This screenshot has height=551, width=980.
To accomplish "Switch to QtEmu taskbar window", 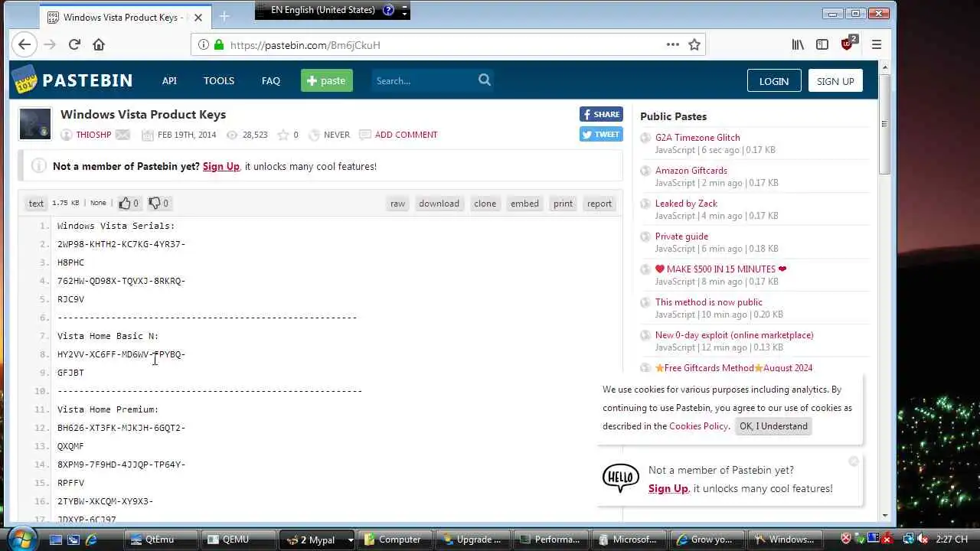I will coord(161,540).
